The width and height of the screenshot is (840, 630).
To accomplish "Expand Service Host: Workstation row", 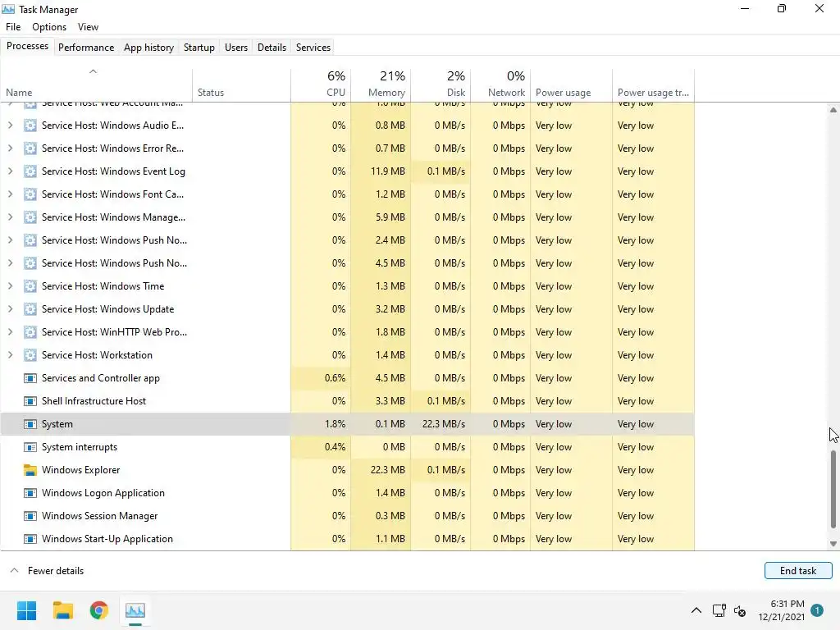I will 10,355.
